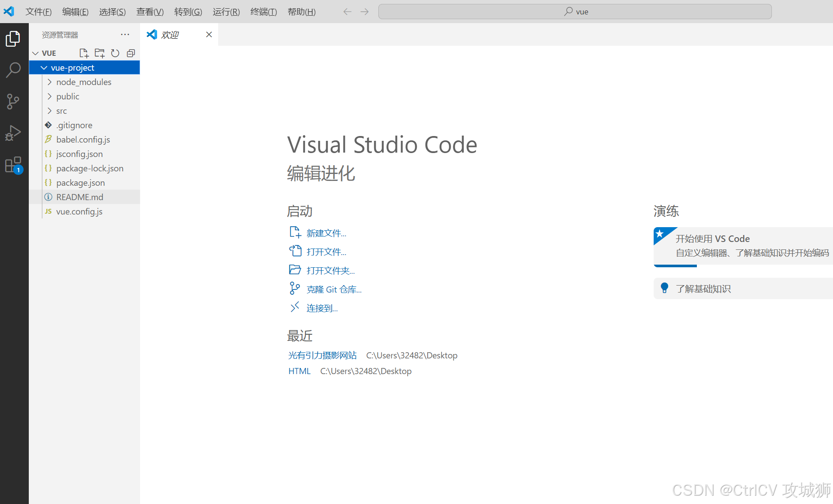The image size is (833, 504).
Task: Collapse all folders in explorer icon
Action: click(x=130, y=53)
